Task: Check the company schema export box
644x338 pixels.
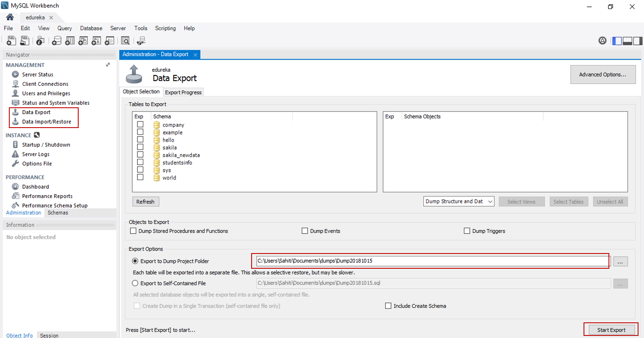Action: (140, 124)
